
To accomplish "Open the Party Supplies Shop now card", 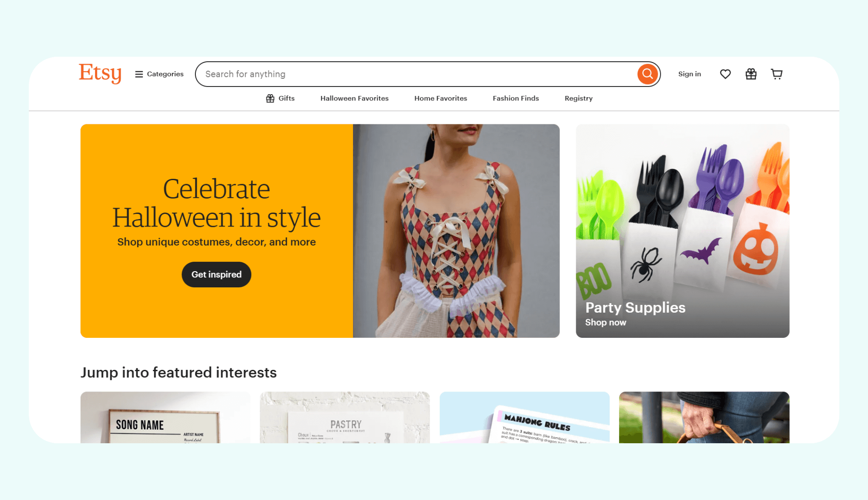I will tap(683, 231).
